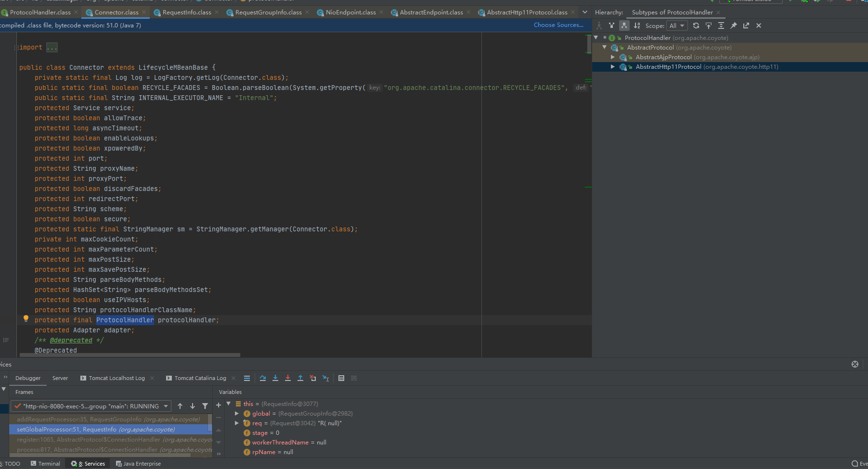Expand the AbstractAjpProtocol node
Screen dimensions: 868x469
pos(613,57)
